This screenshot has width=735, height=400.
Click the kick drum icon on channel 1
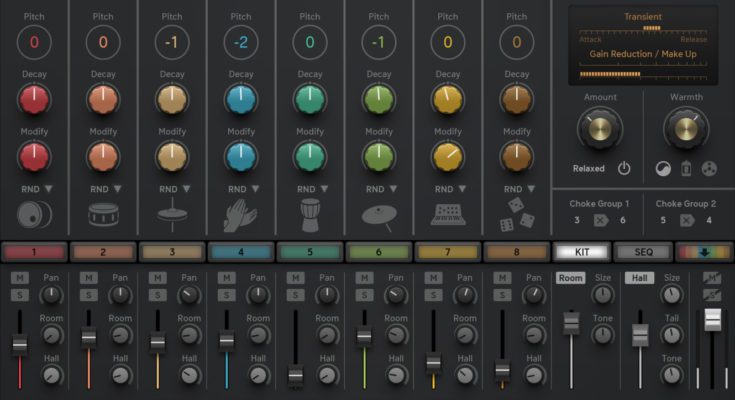click(x=34, y=215)
